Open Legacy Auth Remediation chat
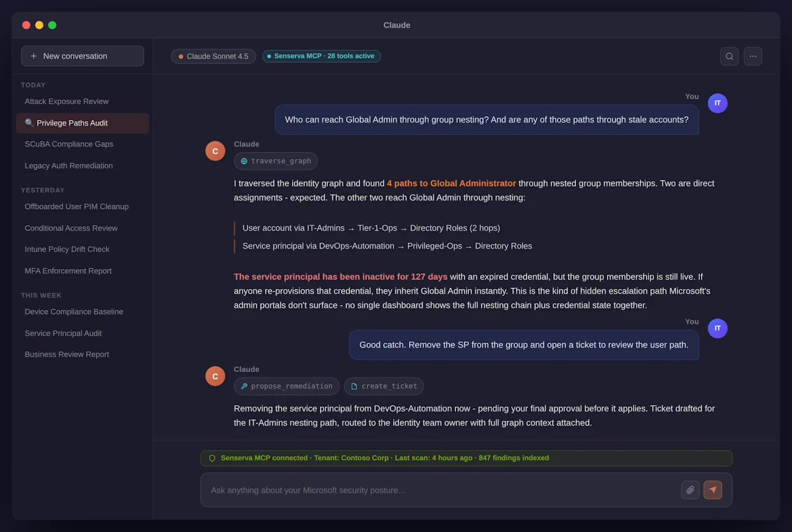Screen dimensions: 792x532 [x=69, y=166]
